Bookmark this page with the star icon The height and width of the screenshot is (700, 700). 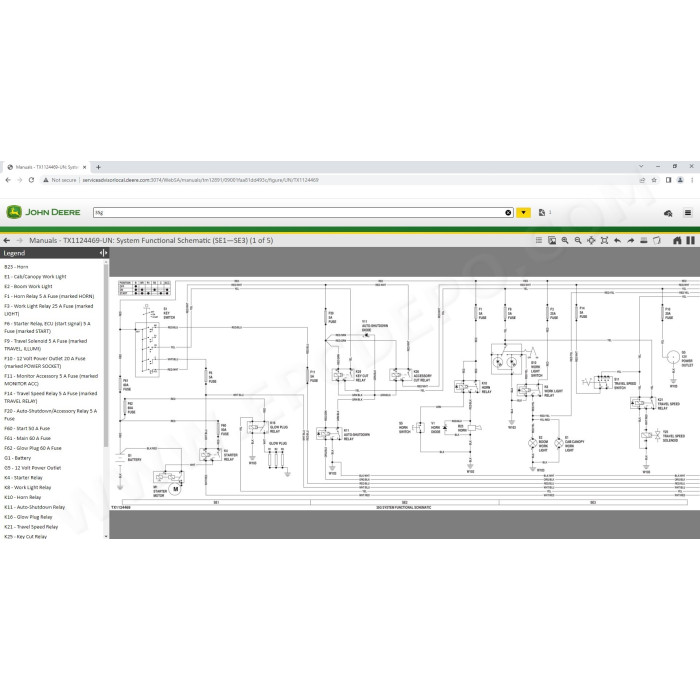pyautogui.click(x=654, y=180)
